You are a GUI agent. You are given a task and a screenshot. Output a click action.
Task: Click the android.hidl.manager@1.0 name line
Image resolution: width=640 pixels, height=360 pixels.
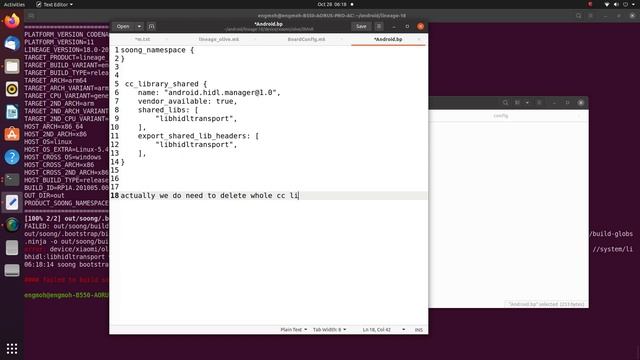[x=209, y=93]
